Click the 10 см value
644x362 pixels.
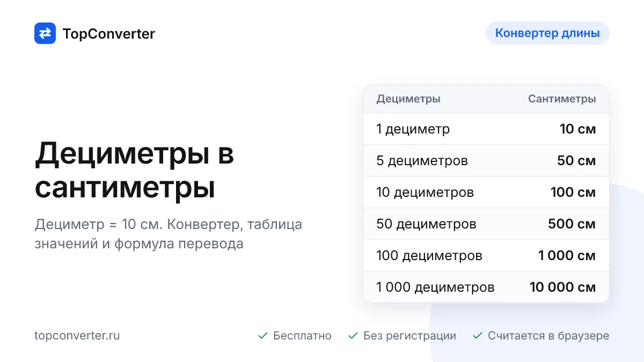[577, 129]
